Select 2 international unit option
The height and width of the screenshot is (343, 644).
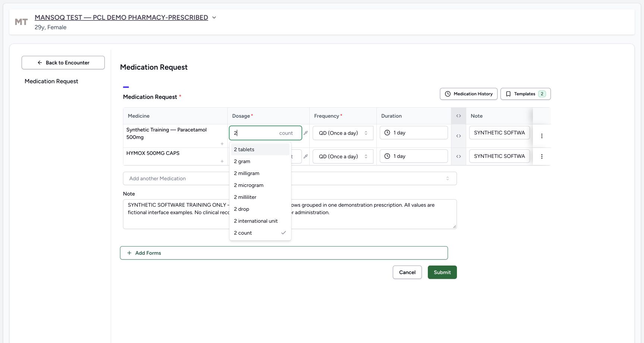(x=260, y=221)
